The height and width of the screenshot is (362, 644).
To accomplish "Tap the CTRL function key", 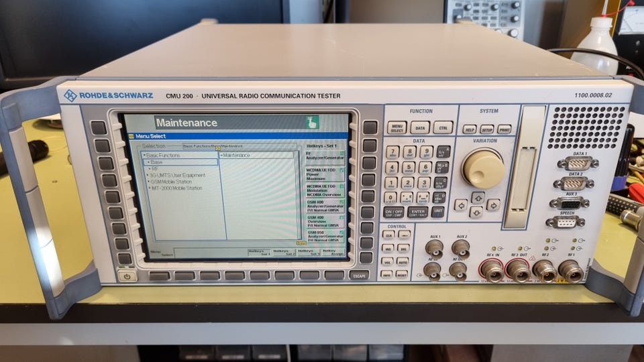I will pyautogui.click(x=443, y=128).
